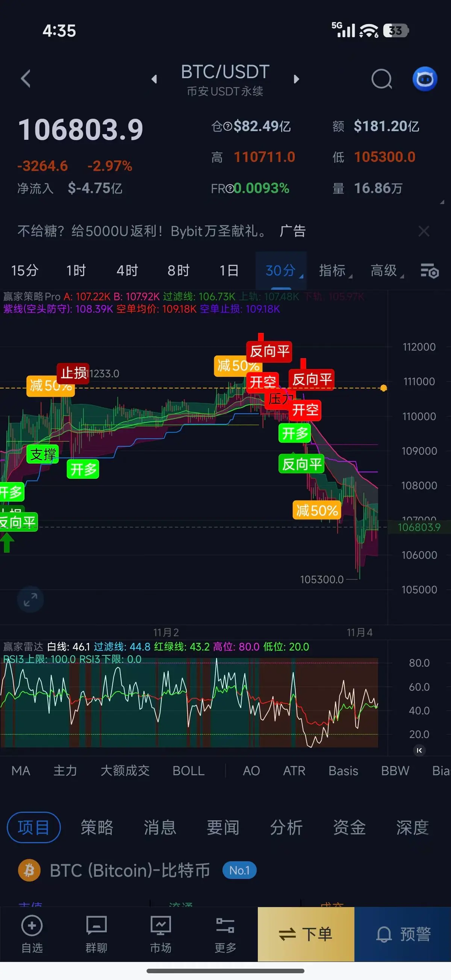
Task: Tap the 预警 alert button
Action: (x=403, y=934)
